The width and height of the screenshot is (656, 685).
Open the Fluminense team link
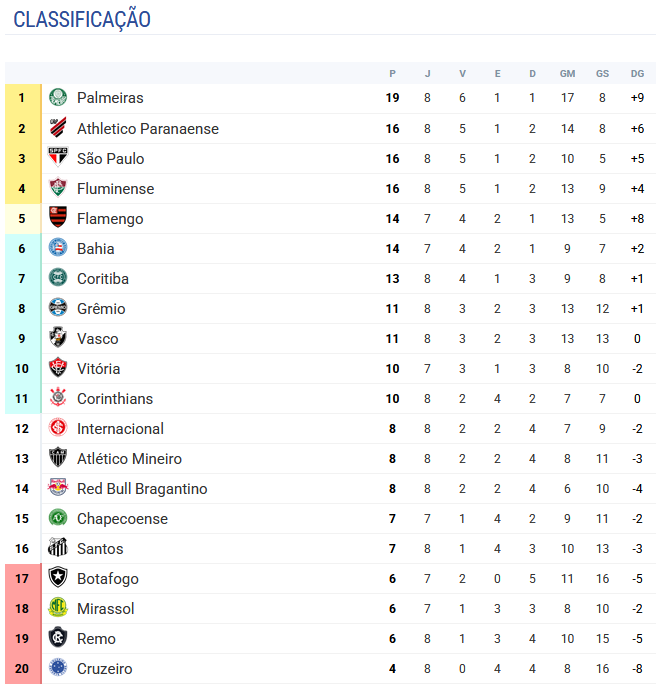(115, 189)
